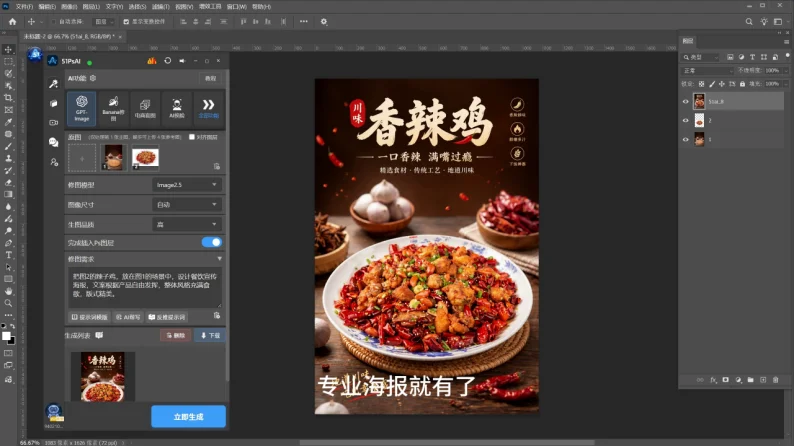The image size is (794, 447).
Task: Open the video camera sidebar icon in 51PsAI
Action: [x=53, y=123]
